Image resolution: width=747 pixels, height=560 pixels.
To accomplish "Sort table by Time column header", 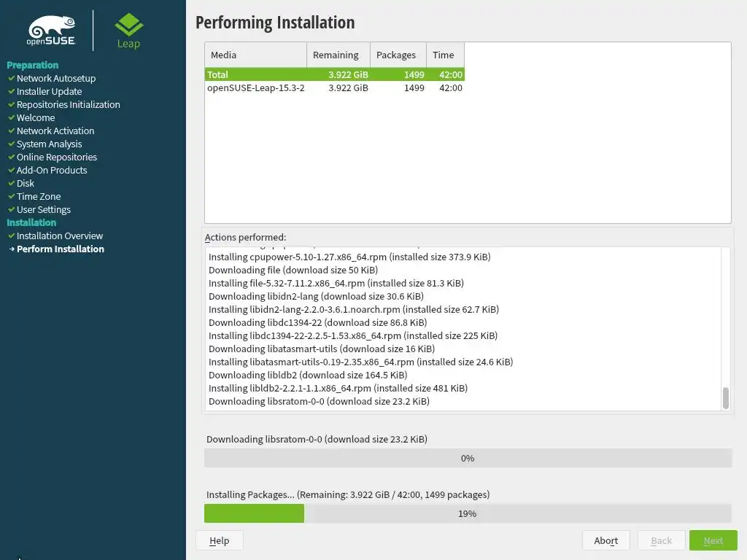I will point(445,55).
